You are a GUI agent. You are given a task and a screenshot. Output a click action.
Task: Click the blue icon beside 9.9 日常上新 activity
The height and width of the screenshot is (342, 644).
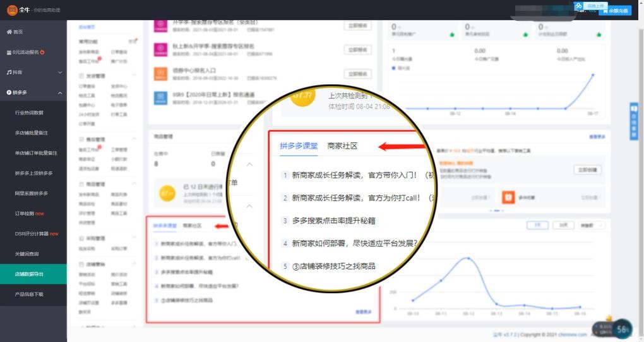(160, 98)
